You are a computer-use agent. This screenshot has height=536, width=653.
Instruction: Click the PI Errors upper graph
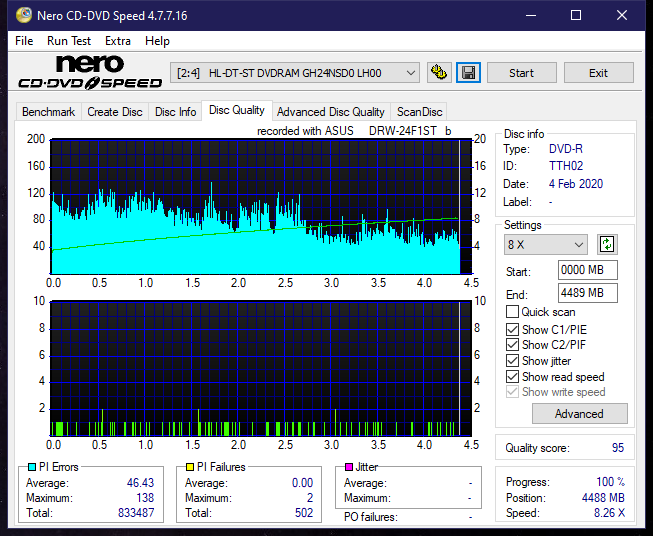click(x=261, y=207)
